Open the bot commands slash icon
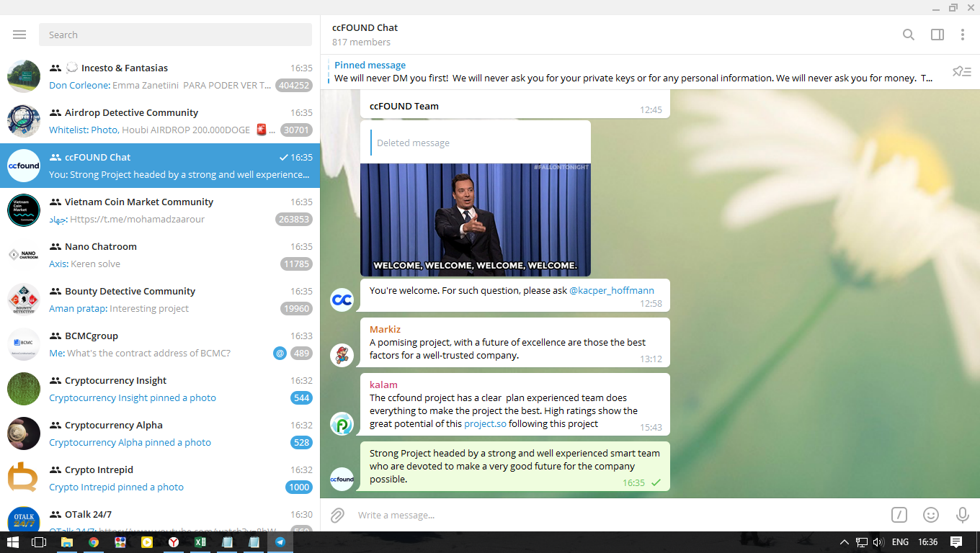This screenshot has width=980, height=553. [x=899, y=515]
